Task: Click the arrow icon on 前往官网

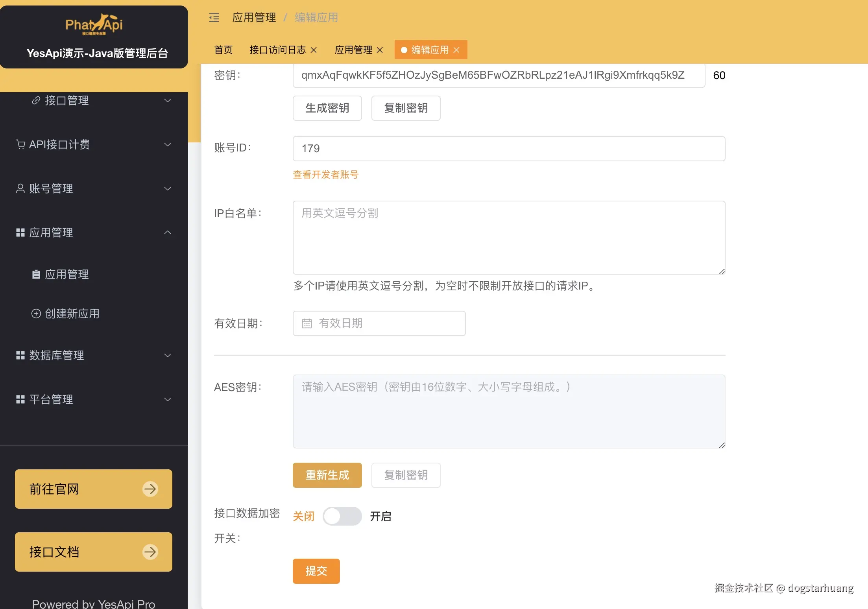Action: click(x=150, y=489)
